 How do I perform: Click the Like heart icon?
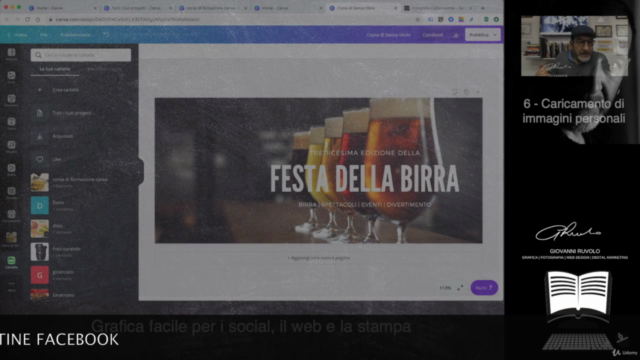[40, 159]
